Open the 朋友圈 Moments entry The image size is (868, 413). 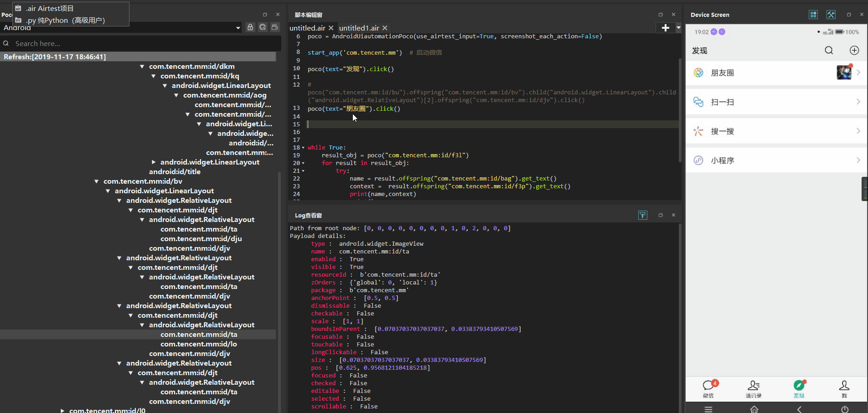pos(776,73)
